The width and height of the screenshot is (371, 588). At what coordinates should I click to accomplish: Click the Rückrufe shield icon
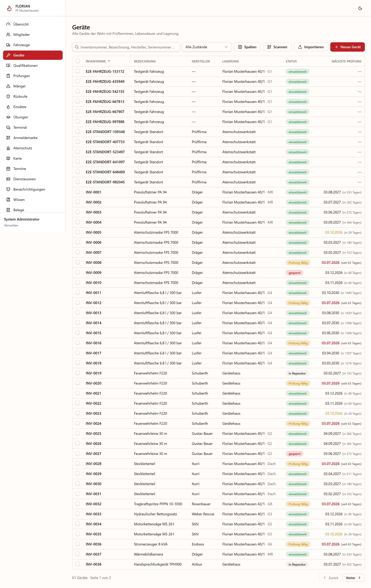click(x=8, y=96)
